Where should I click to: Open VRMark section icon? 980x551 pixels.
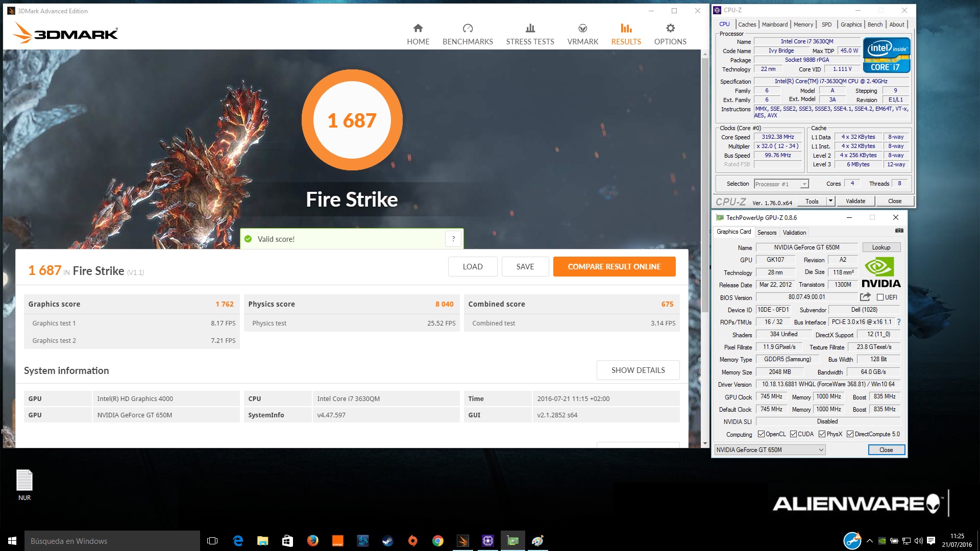[x=582, y=29]
